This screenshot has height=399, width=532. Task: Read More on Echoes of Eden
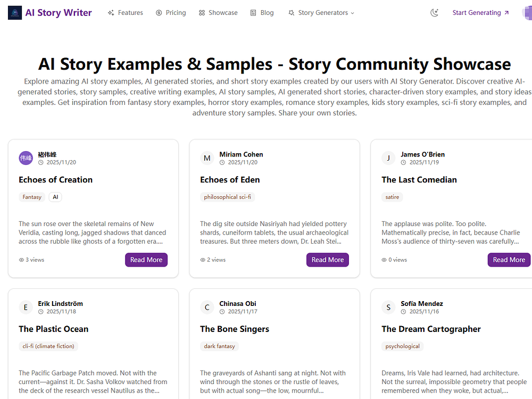pos(328,260)
